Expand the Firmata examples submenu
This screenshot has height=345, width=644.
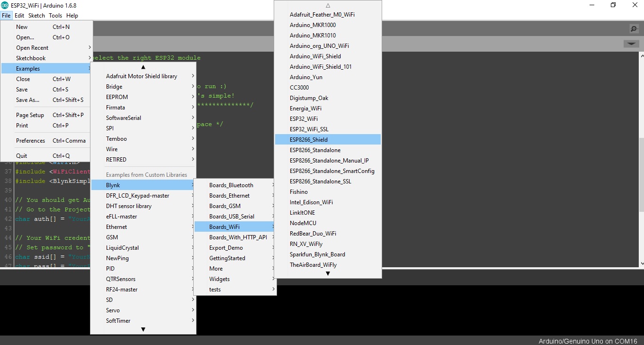(x=143, y=108)
